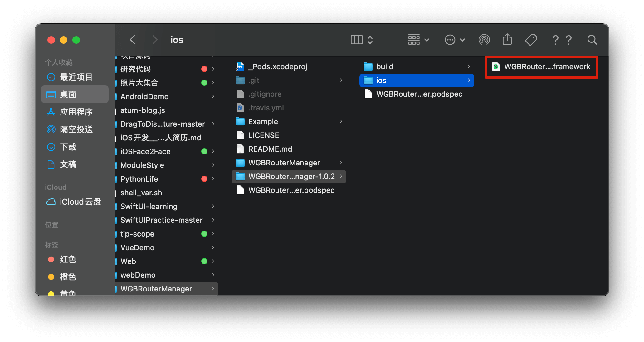Screen dimensions: 644x342
Task: Open the group-by options dropdown
Action: (x=419, y=40)
